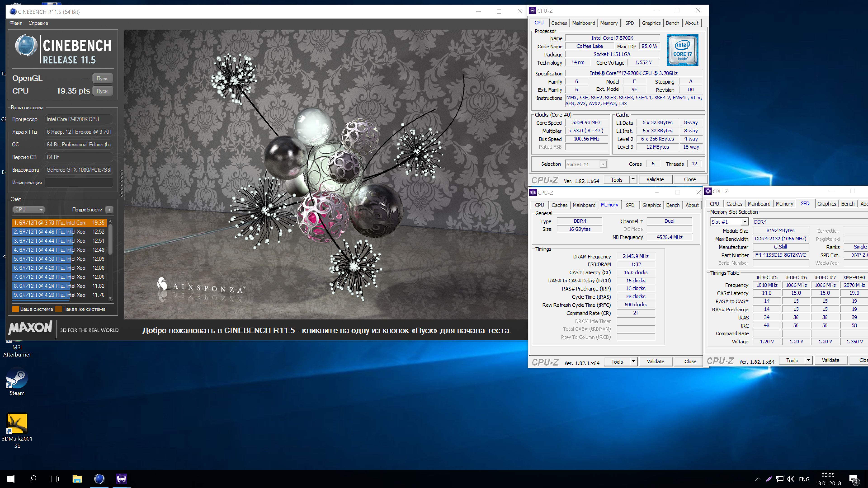
Task: Switch to Mainboard tab in top CPU-Z
Action: (x=583, y=23)
